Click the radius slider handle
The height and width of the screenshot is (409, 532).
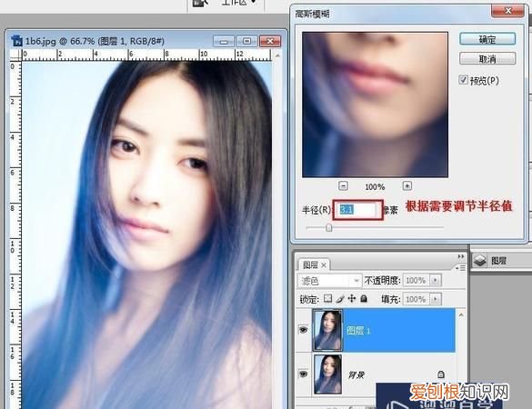coord(329,228)
